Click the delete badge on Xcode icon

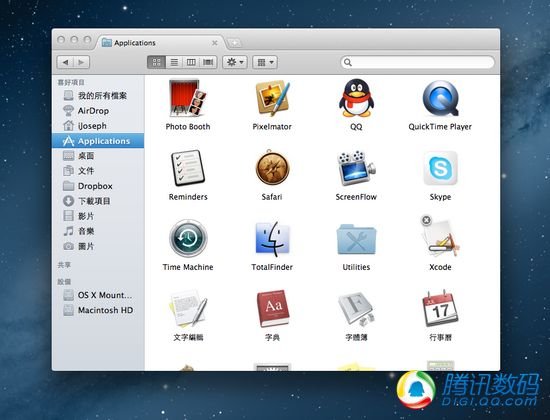click(426, 220)
